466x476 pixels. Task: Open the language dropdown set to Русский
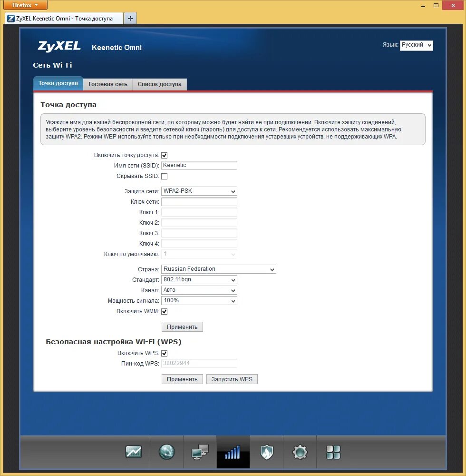tap(416, 45)
